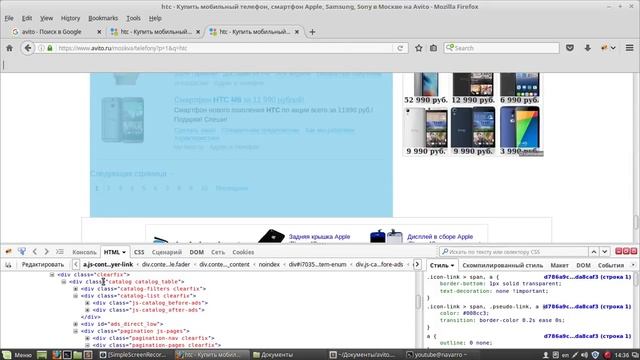Expand div "js-catalog_before-ads" node
Screen dimensions: 640x360
(87, 303)
